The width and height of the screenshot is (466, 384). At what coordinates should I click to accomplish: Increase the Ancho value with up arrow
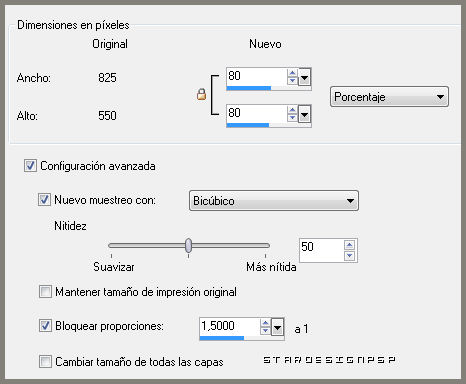pyautogui.click(x=292, y=73)
